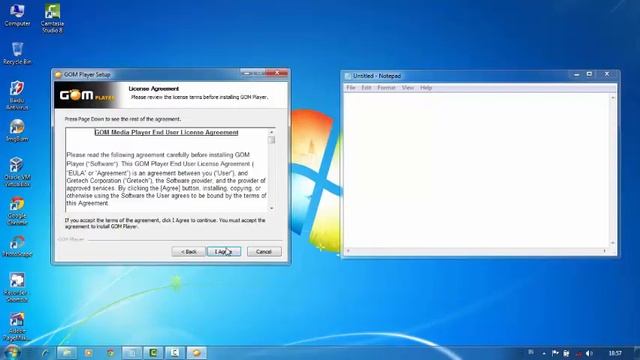Maximize the Notepad window

point(589,74)
